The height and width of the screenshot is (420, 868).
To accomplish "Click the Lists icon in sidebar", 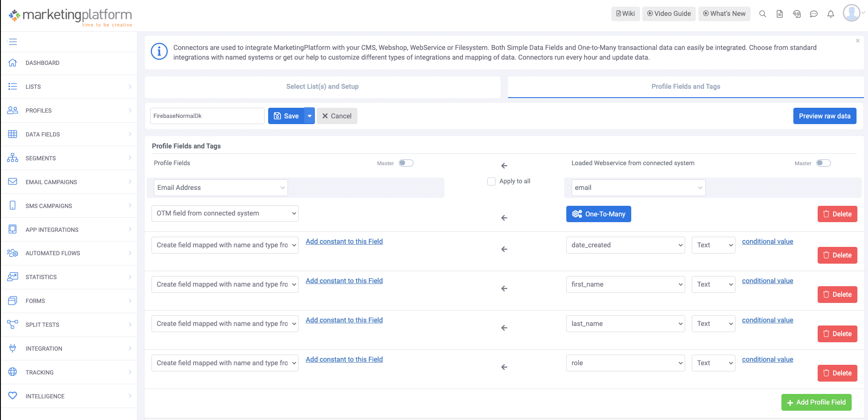I will 13,87.
